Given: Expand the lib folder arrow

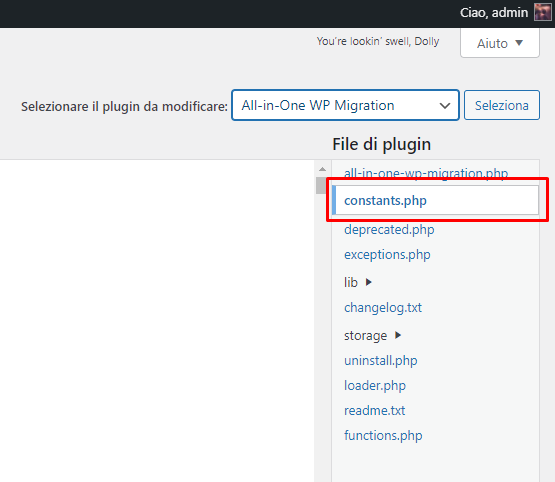Looking at the screenshot, I should (x=368, y=282).
